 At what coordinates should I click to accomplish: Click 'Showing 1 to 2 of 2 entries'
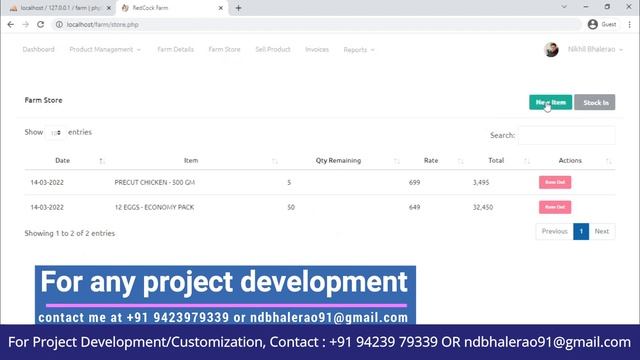[70, 233]
